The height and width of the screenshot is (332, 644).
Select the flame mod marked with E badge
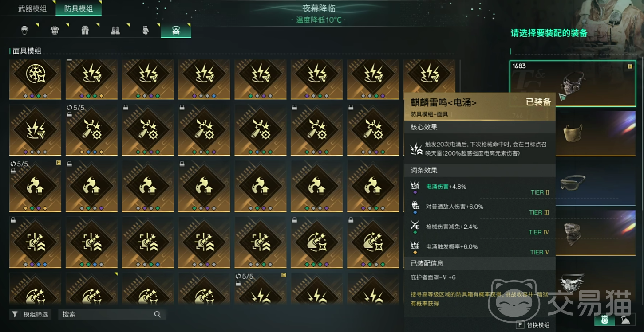(x=35, y=186)
